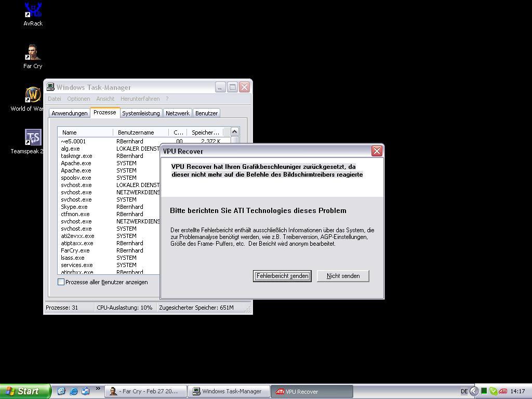Sort processes by the Name column header
Screen dimensions: 532x399
pyautogui.click(x=85, y=132)
